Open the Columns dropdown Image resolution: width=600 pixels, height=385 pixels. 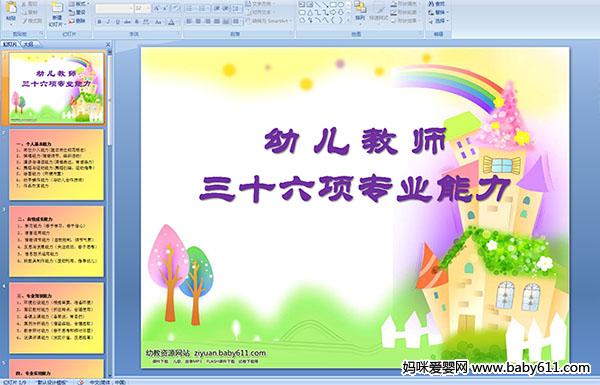237,21
